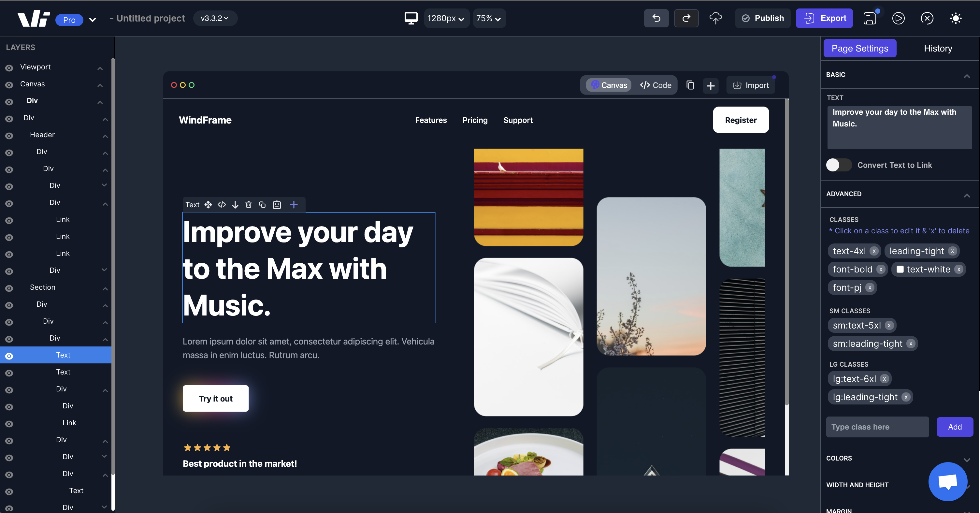Click the play preview icon
980x513 pixels.
click(898, 18)
